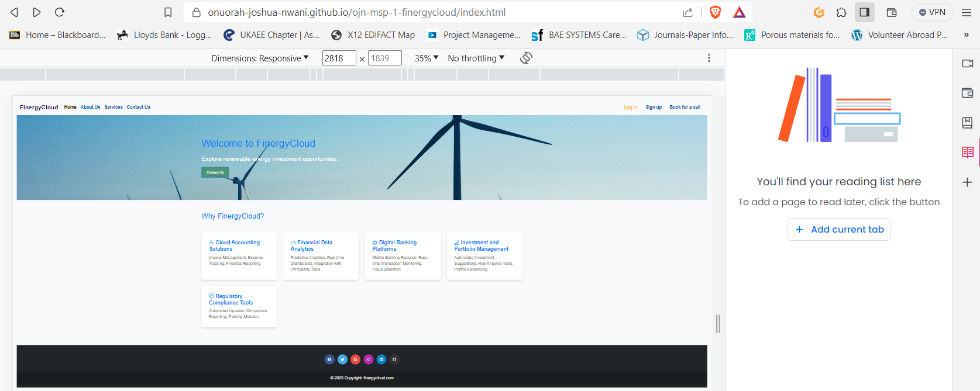
Task: Edit viewport height field 1839
Action: pos(384,58)
